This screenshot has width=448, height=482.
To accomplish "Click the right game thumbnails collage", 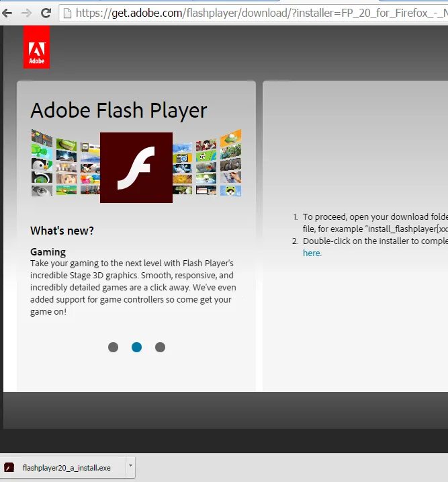I will pyautogui.click(x=207, y=163).
